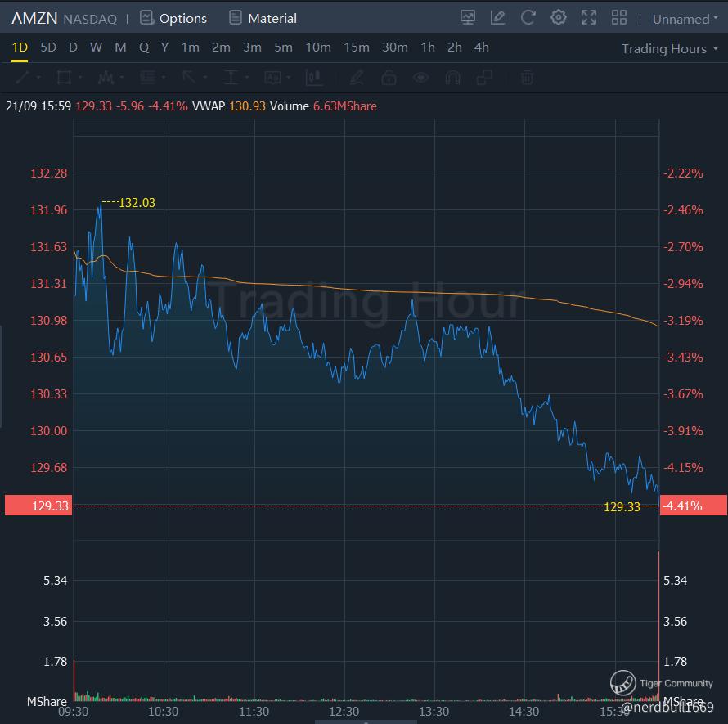Image resolution: width=728 pixels, height=724 pixels.
Task: Expand the arrow tool dropdown arrow
Action: point(204,77)
